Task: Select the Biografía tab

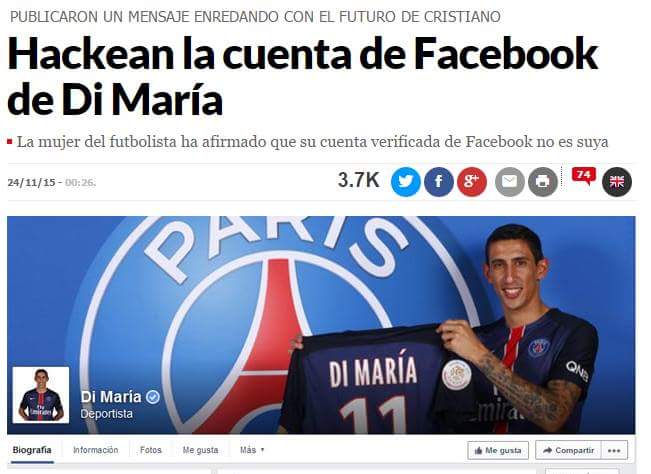Action: (x=32, y=450)
